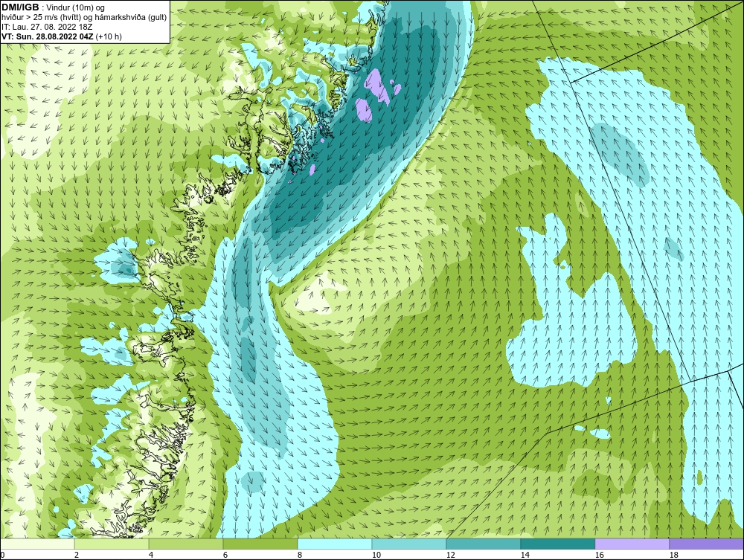Click the 12–14 m/s teal legend swatch

pos(484,544)
